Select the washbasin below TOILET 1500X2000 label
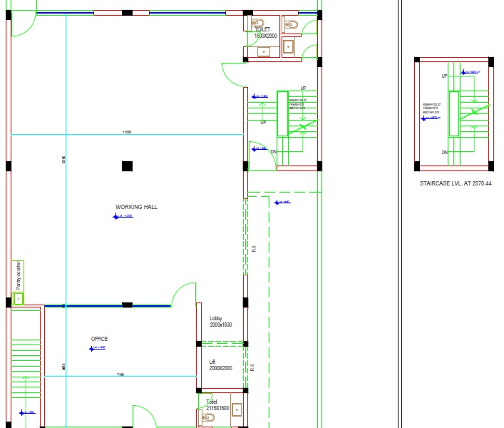The width and height of the screenshot is (504, 428). tap(264, 51)
